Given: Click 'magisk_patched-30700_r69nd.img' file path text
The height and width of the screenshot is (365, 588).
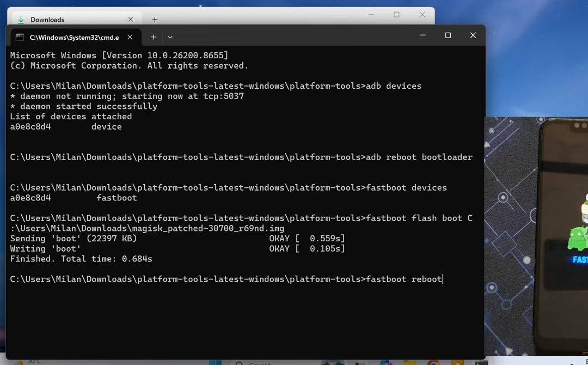Looking at the screenshot, I should 208,228.
